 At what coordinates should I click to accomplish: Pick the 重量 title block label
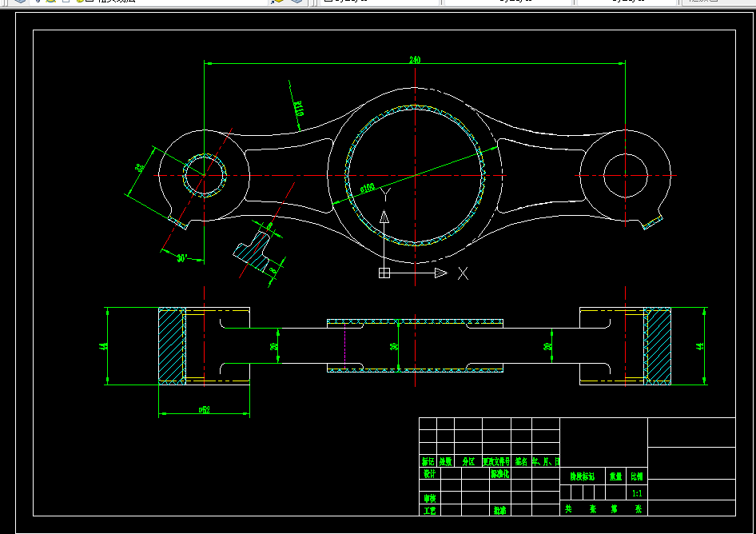tap(615, 476)
